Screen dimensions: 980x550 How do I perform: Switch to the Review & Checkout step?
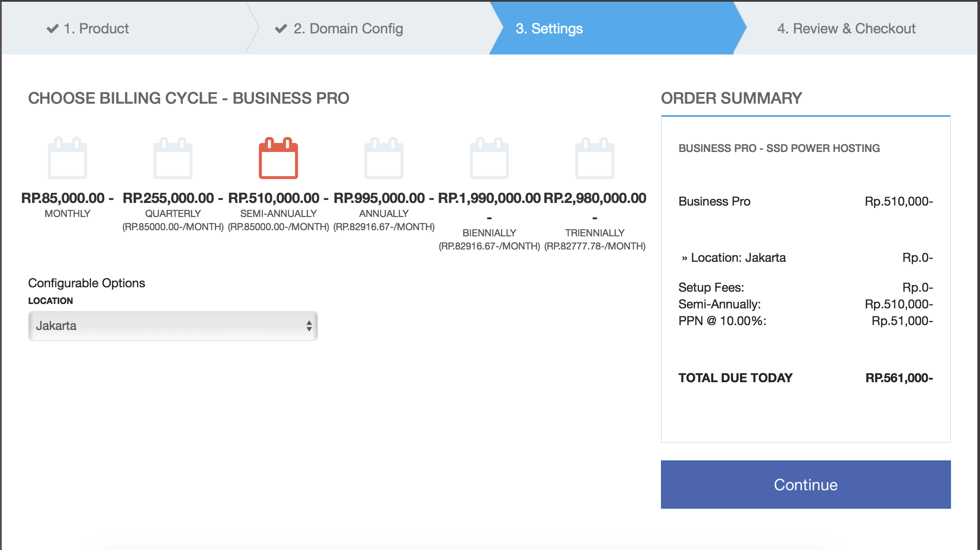coord(846,28)
